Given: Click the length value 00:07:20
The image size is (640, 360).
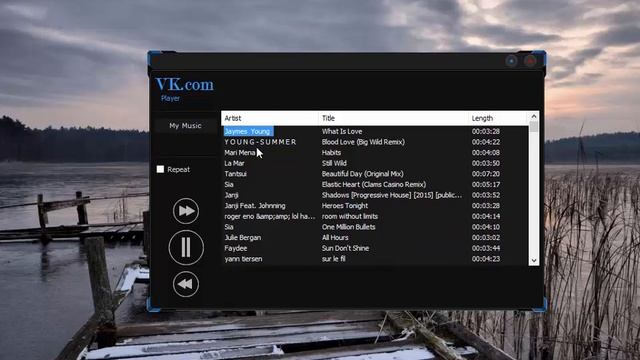Looking at the screenshot, I should [x=486, y=174].
